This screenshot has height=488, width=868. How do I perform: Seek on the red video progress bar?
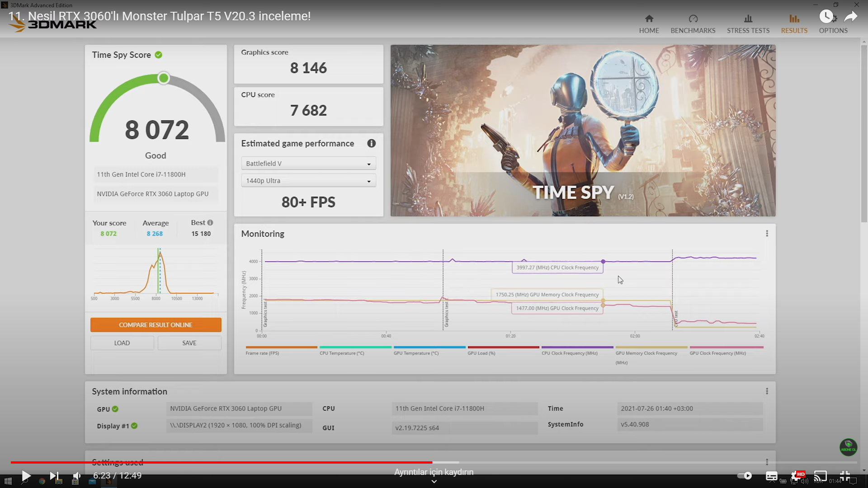point(226,462)
